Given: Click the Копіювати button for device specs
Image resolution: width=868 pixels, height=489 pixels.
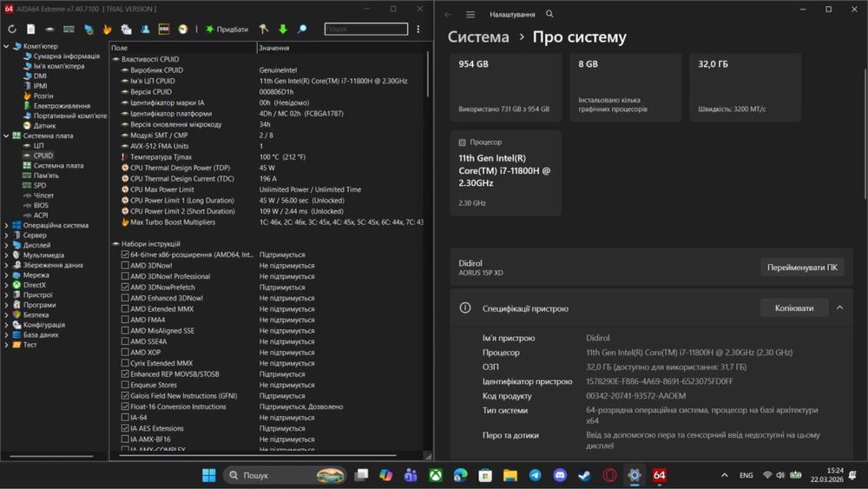Looking at the screenshot, I should [794, 308].
